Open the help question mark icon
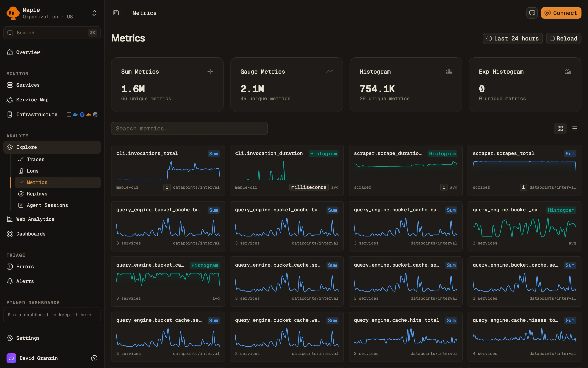This screenshot has height=368, width=588. coord(94,358)
